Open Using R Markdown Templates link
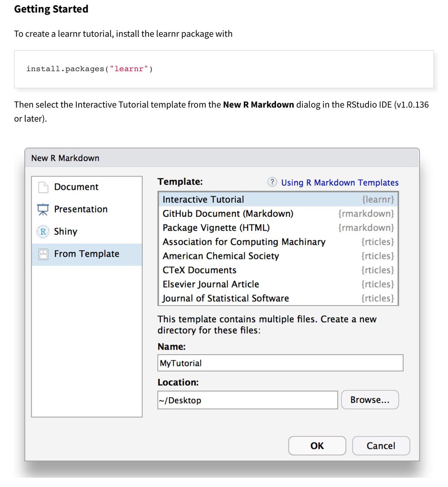 point(340,183)
